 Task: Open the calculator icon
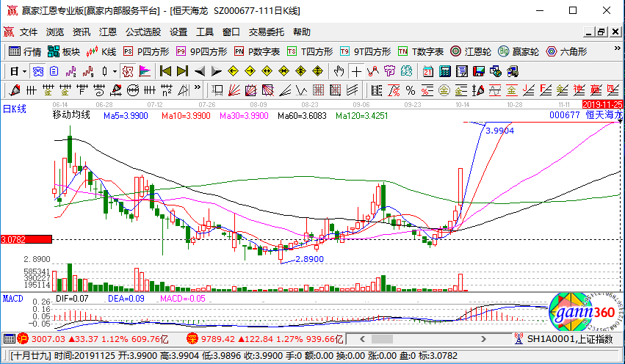(x=444, y=72)
